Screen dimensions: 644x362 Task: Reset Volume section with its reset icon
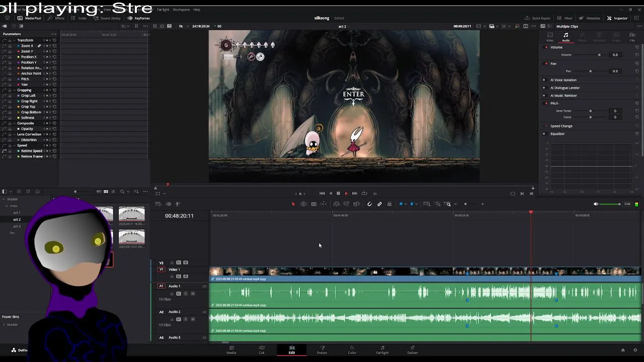point(637,47)
